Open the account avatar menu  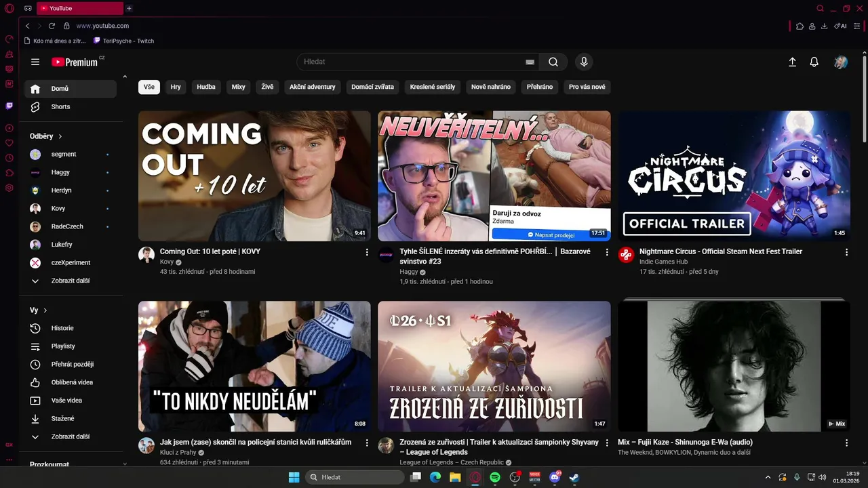tap(841, 62)
